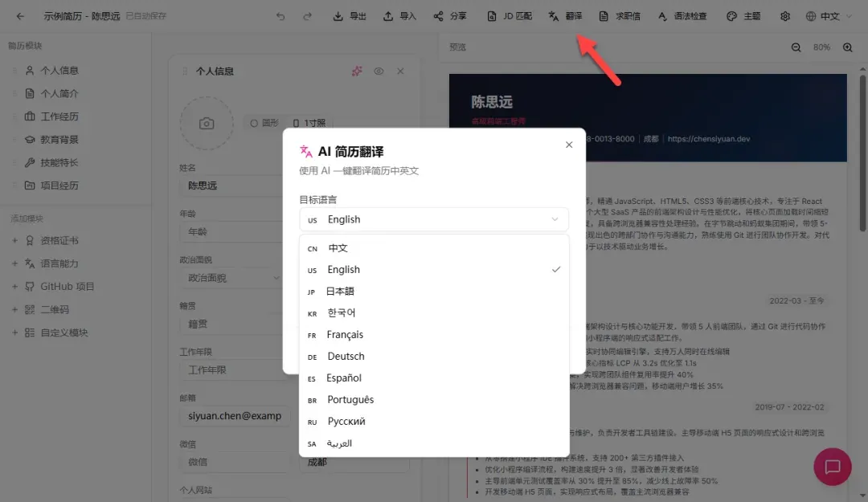
Task: Open the 分享 share option
Action: coord(449,16)
